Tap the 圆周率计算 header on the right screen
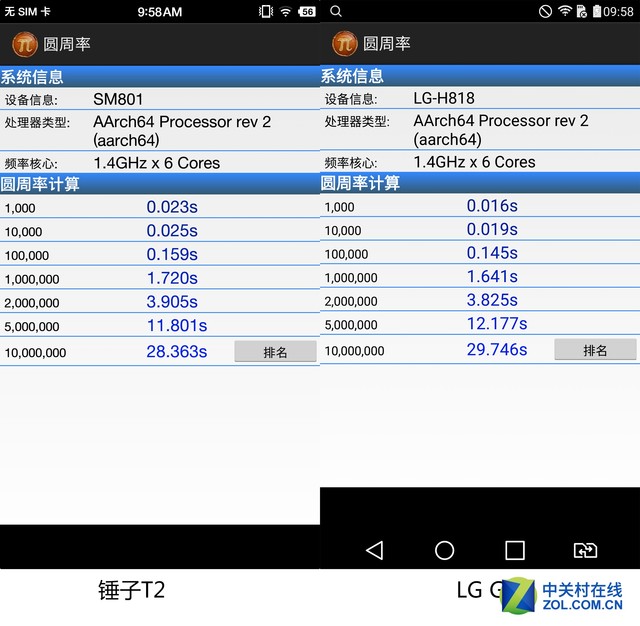640x626 pixels. coord(360,183)
